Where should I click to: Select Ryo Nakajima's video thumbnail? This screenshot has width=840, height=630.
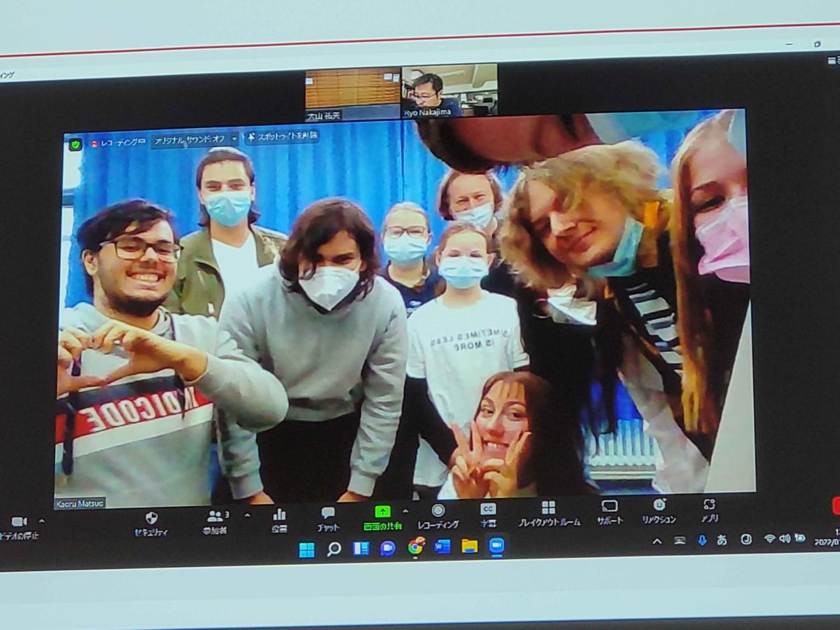(449, 90)
